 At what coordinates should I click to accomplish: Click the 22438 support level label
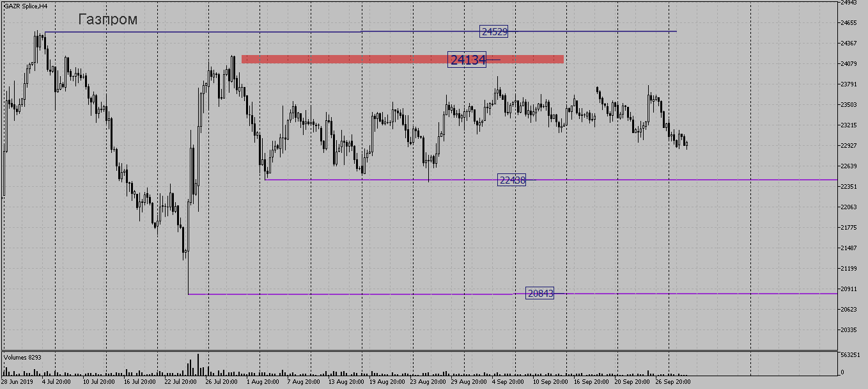click(x=512, y=180)
